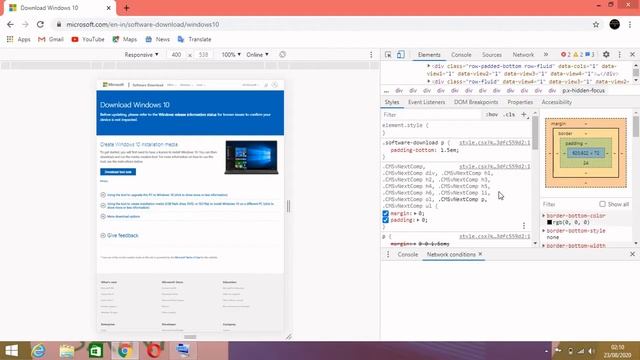
Task: Click the inspect element picker icon
Action: click(388, 55)
